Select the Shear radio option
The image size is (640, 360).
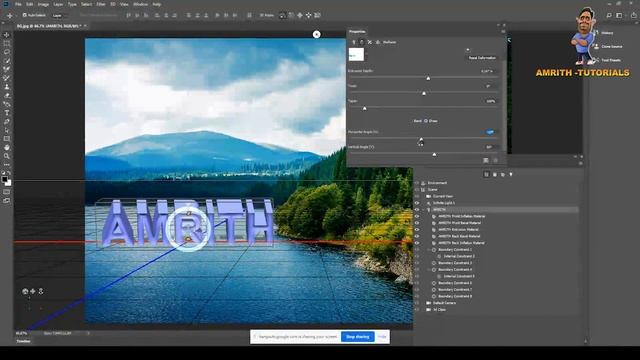click(x=426, y=121)
